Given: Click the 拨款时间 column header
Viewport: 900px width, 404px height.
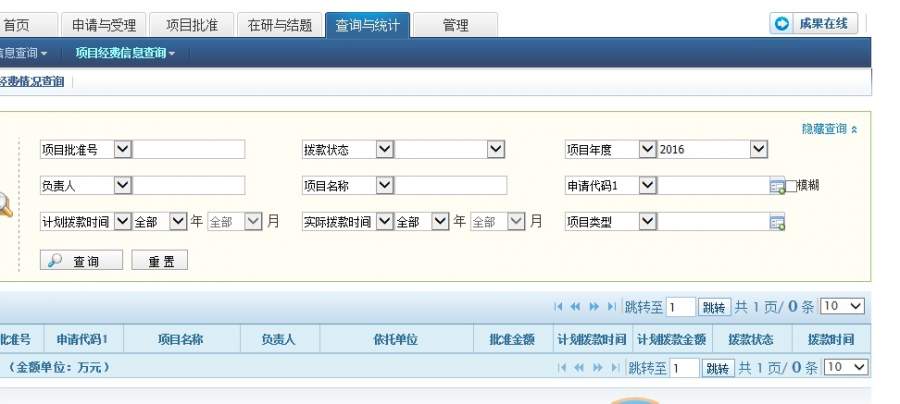Looking at the screenshot, I should 831,339.
